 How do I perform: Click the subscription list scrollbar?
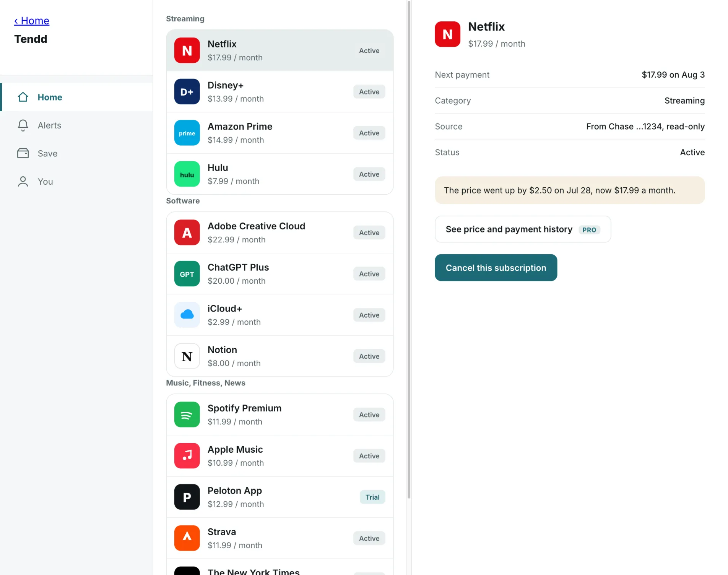click(409, 250)
